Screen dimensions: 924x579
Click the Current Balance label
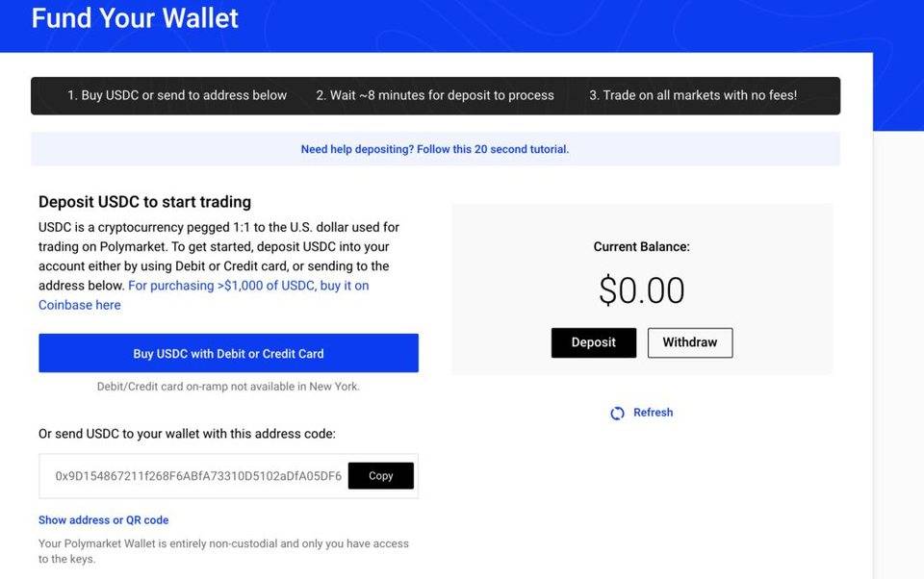[x=641, y=247]
